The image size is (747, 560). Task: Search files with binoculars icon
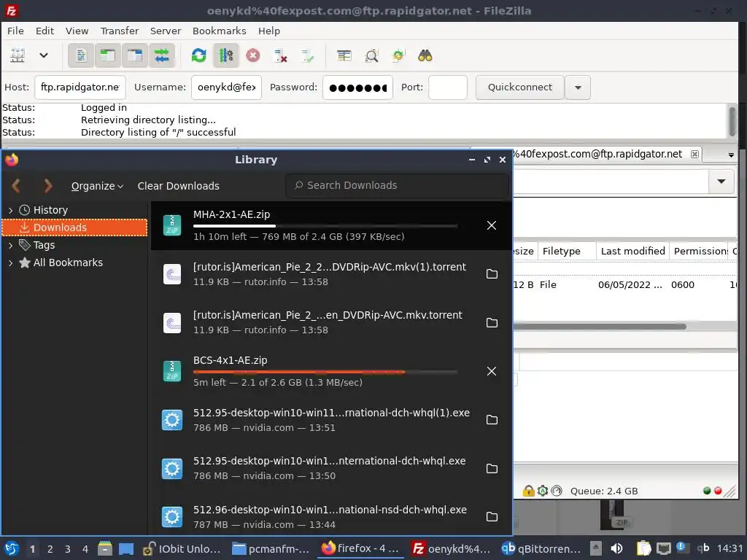tap(425, 55)
